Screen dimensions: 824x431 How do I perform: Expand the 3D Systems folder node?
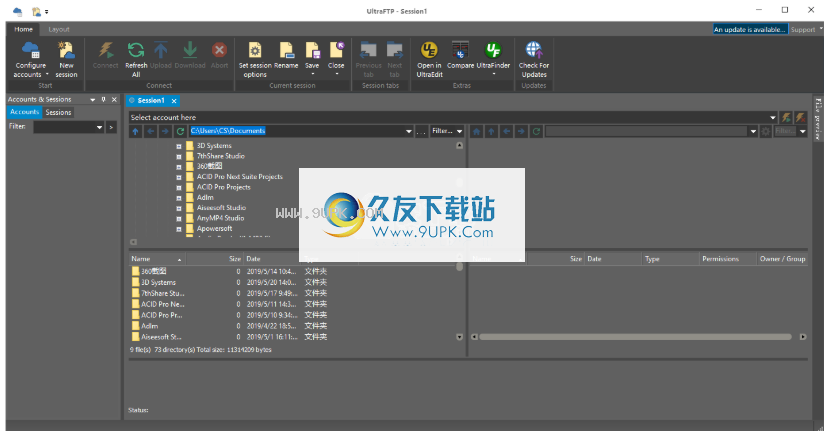point(179,146)
